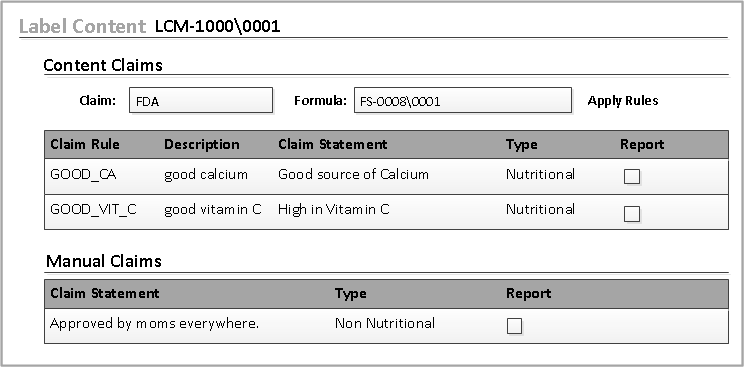
Task: Click the Description column header
Action: point(202,144)
